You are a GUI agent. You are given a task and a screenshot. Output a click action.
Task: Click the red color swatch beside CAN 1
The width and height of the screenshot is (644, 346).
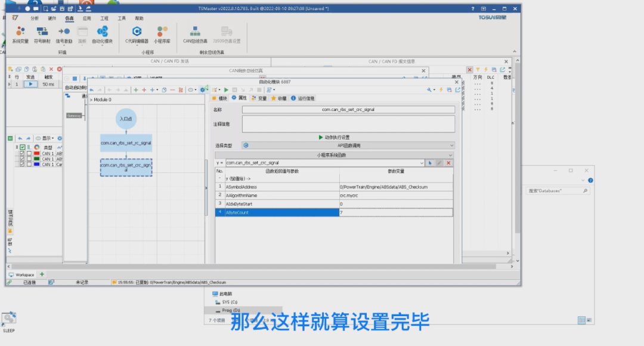point(36,153)
